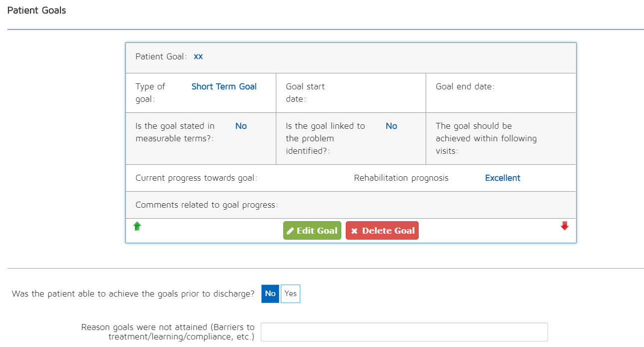The height and width of the screenshot is (347, 644).
Task: Click the Patient Goals section heading
Action: tap(36, 10)
